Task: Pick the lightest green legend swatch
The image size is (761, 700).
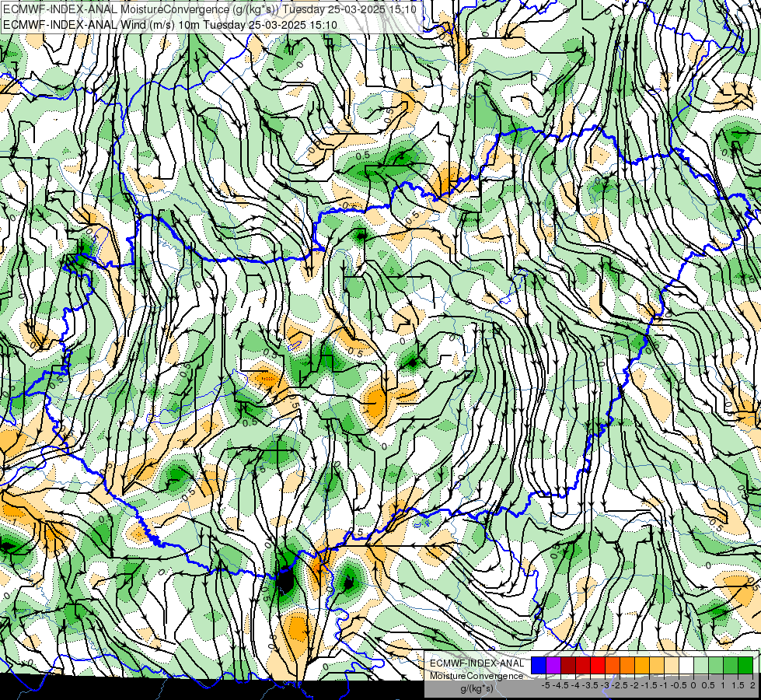Action: [701, 665]
